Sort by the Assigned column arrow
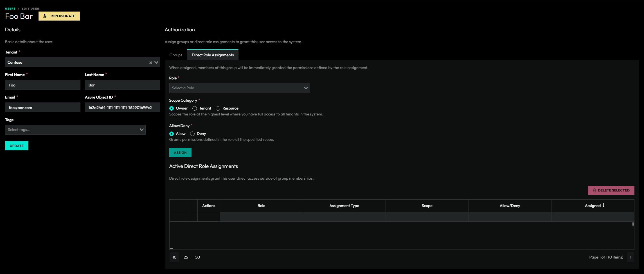 603,206
